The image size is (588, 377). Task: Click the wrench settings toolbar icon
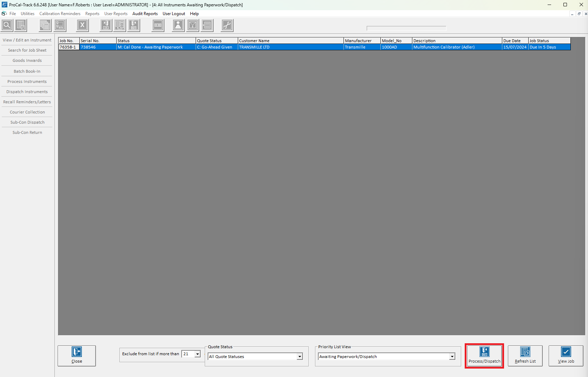coord(227,25)
